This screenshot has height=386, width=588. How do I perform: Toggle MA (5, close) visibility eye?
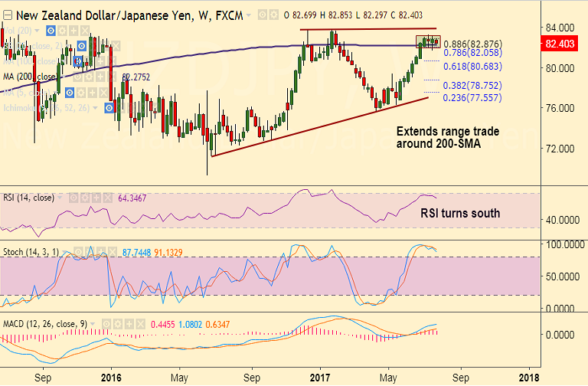70,92
